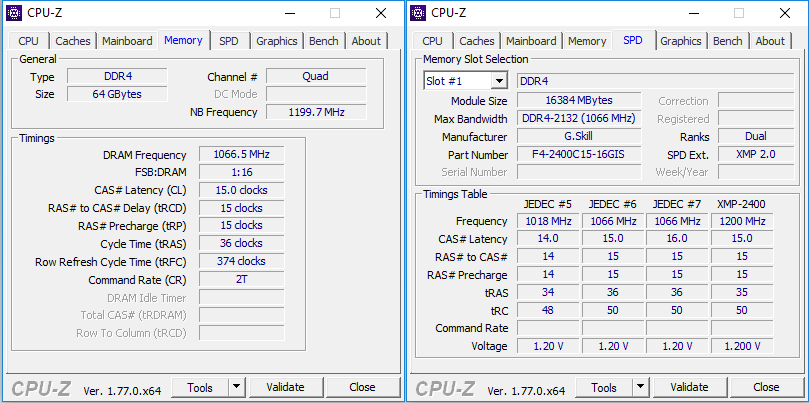Open Graphics tab in right CPU-Z window
The height and width of the screenshot is (403, 809).
click(x=681, y=41)
